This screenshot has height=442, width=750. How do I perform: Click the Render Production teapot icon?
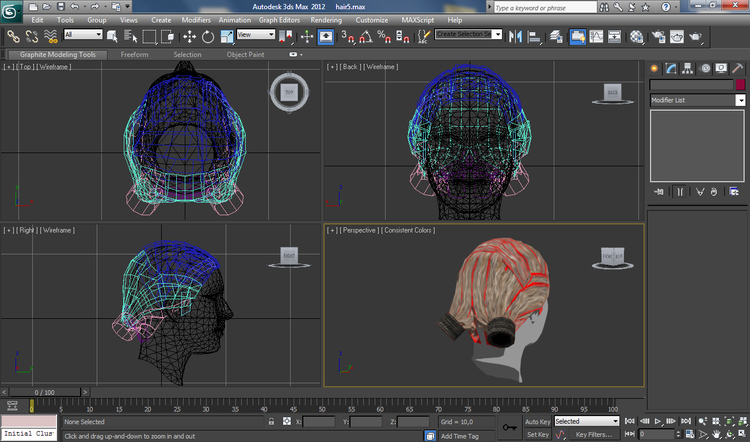click(x=695, y=36)
